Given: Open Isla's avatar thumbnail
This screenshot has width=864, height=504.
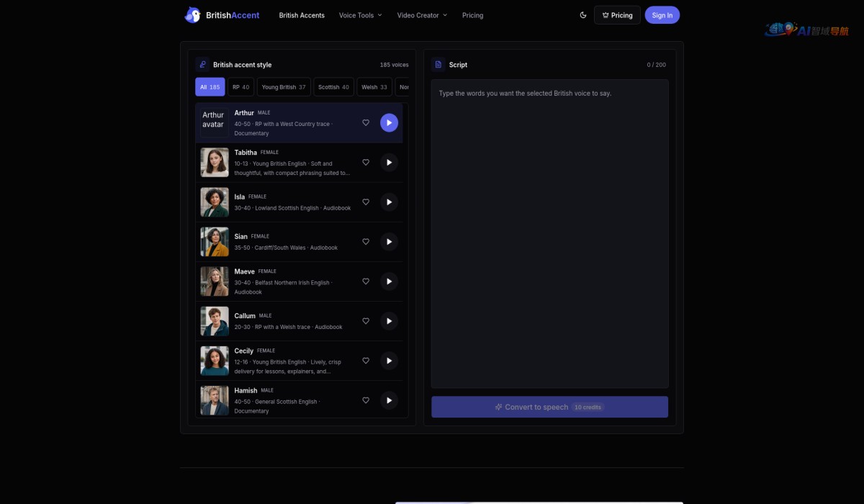Looking at the screenshot, I should (215, 202).
